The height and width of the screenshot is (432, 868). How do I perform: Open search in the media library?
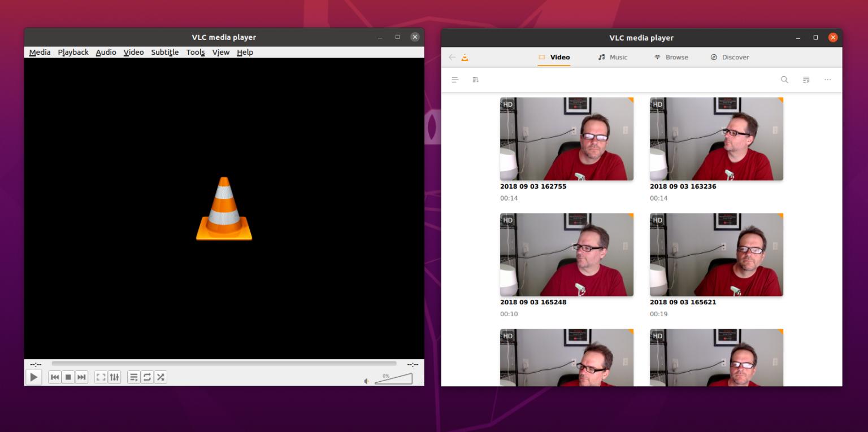point(784,80)
